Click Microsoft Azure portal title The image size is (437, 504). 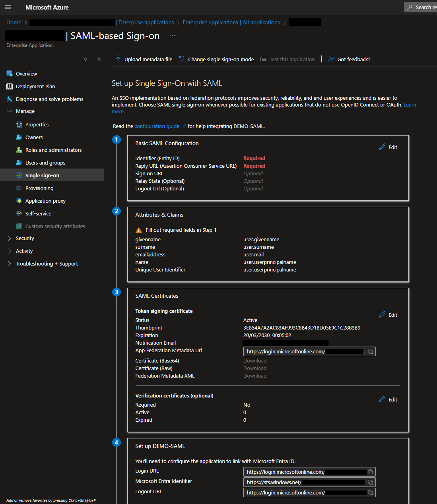tap(47, 7)
